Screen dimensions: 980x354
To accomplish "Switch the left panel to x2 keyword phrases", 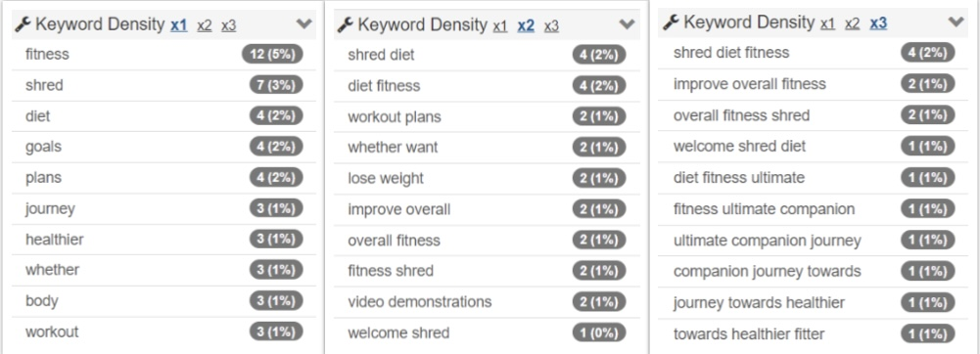I will tap(205, 25).
